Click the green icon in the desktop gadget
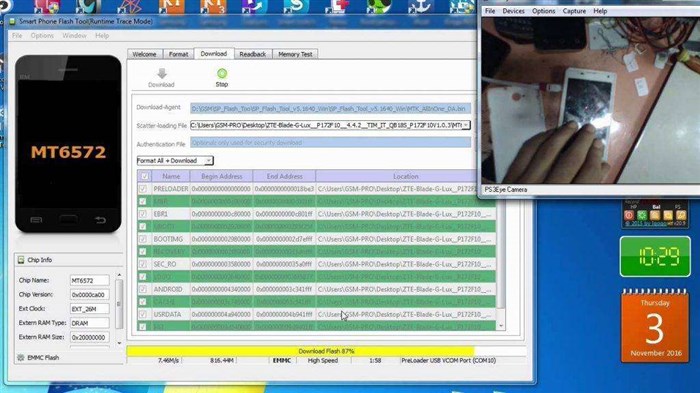This screenshot has height=393, width=700. 642,215
